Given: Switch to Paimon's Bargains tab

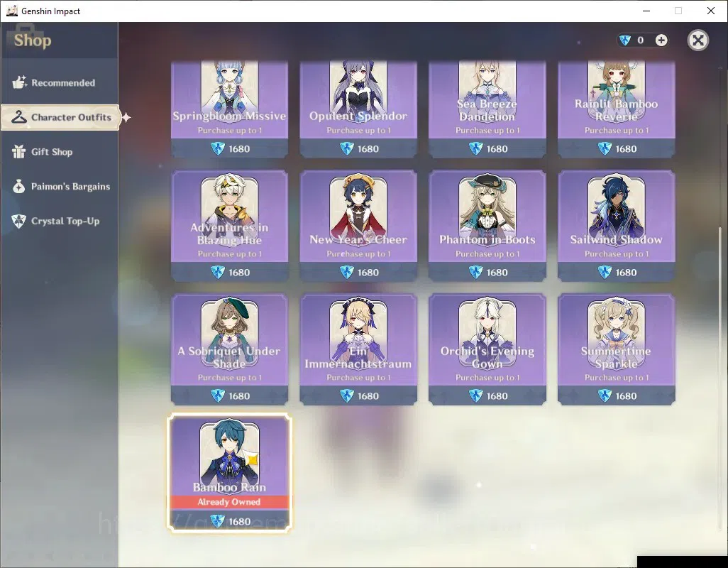Looking at the screenshot, I should (x=60, y=186).
